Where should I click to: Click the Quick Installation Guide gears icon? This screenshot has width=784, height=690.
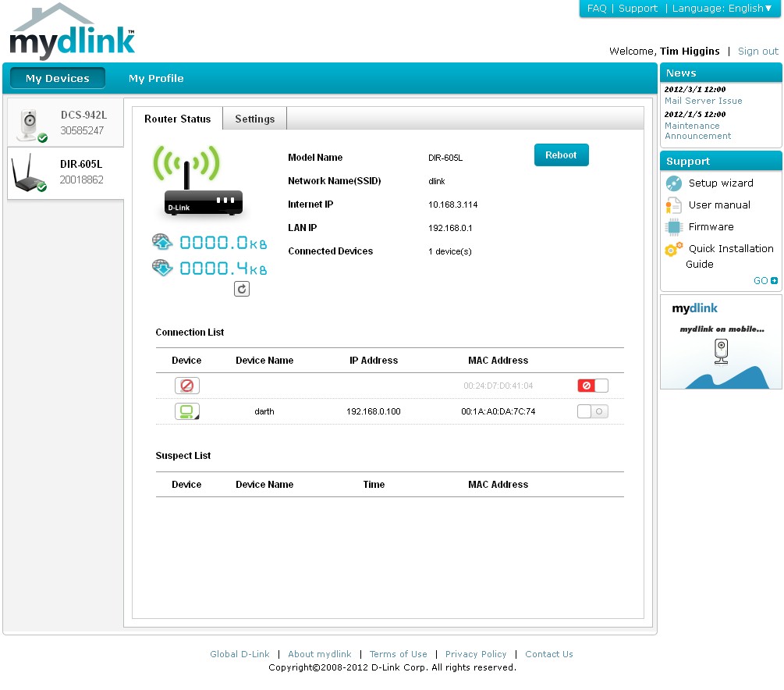[673, 249]
